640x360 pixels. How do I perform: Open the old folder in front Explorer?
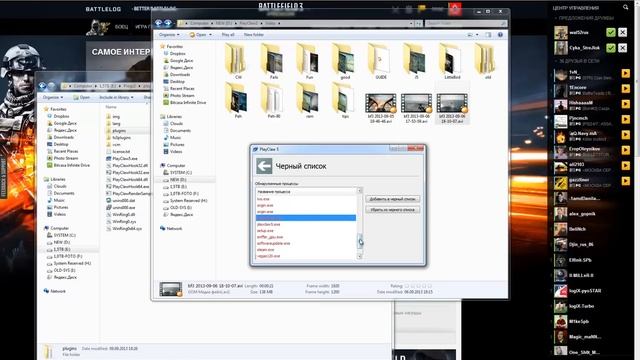pos(487,62)
